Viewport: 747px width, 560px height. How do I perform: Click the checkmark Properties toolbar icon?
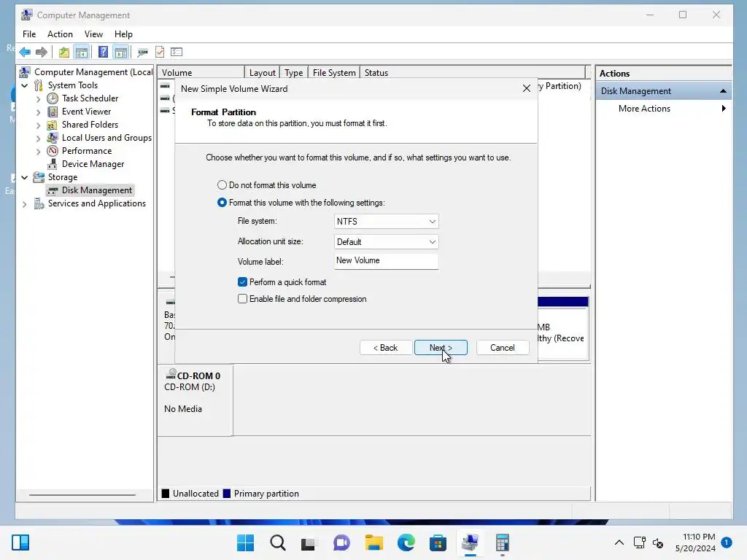click(160, 52)
